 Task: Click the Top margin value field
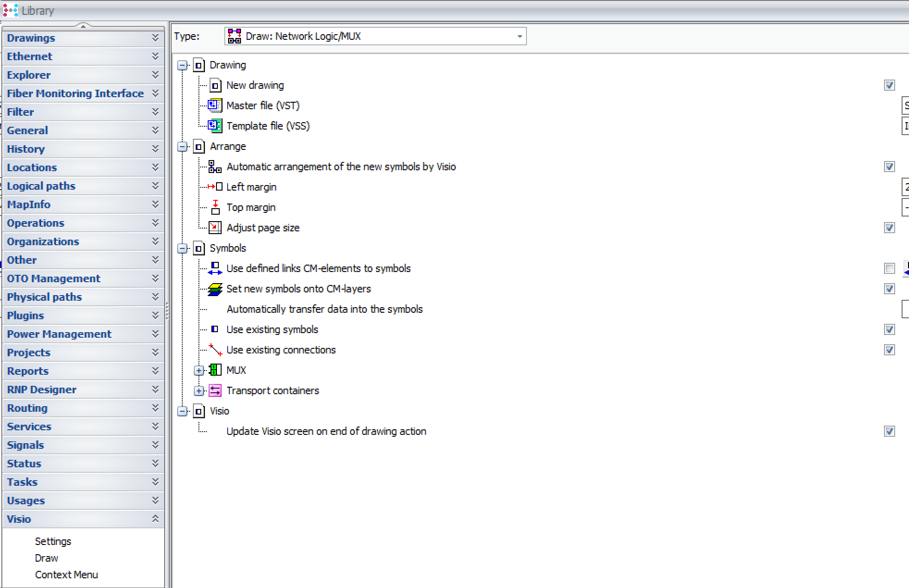[x=905, y=207]
